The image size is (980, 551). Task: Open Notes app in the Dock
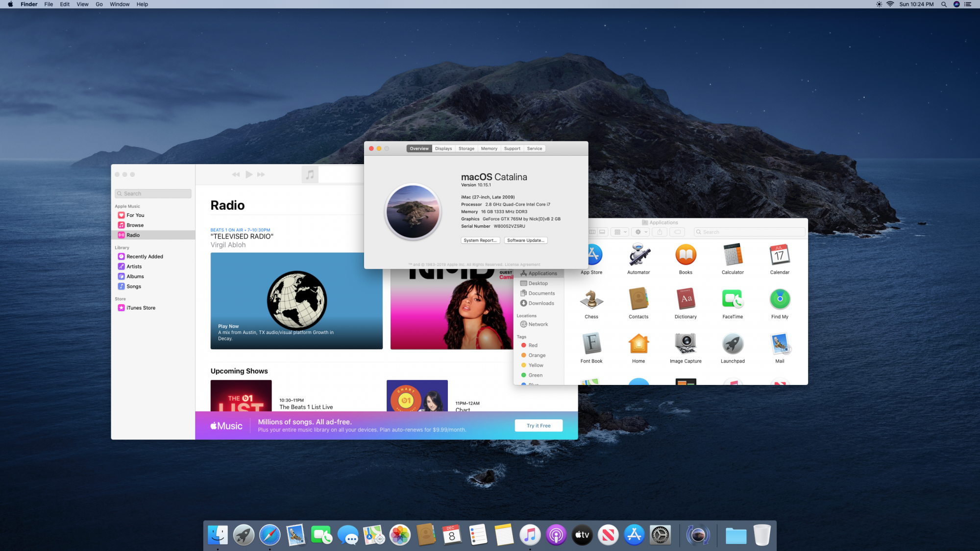tap(504, 535)
